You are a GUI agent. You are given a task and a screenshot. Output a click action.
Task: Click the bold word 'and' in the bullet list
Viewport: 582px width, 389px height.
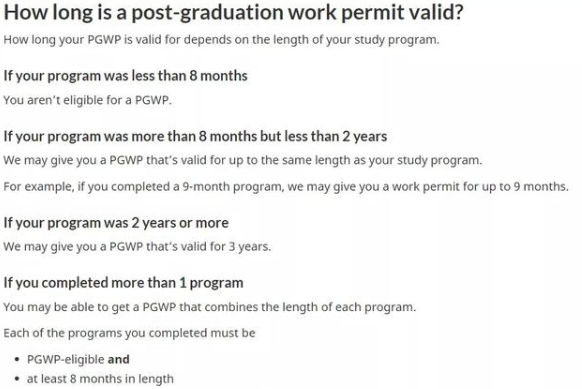118,359
